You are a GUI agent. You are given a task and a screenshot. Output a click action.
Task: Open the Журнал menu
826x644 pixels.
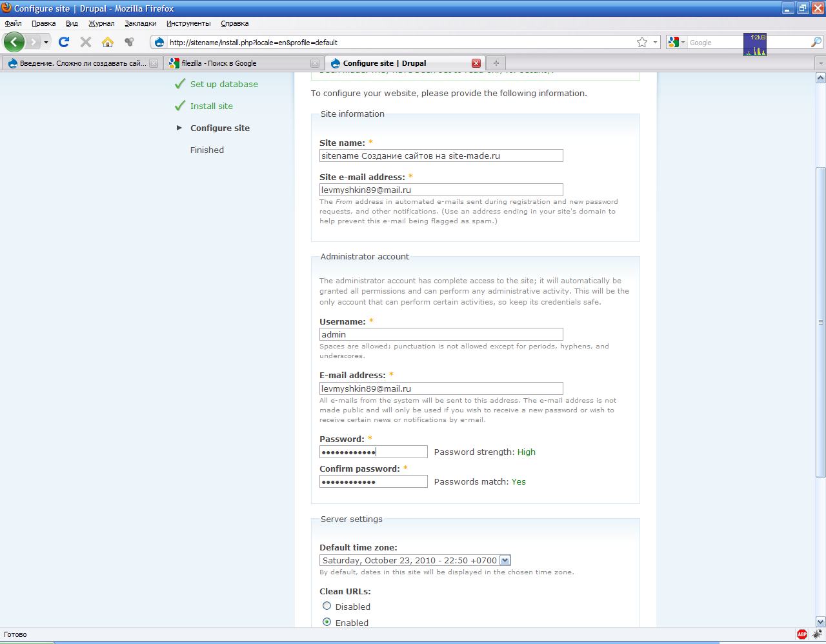click(x=101, y=23)
